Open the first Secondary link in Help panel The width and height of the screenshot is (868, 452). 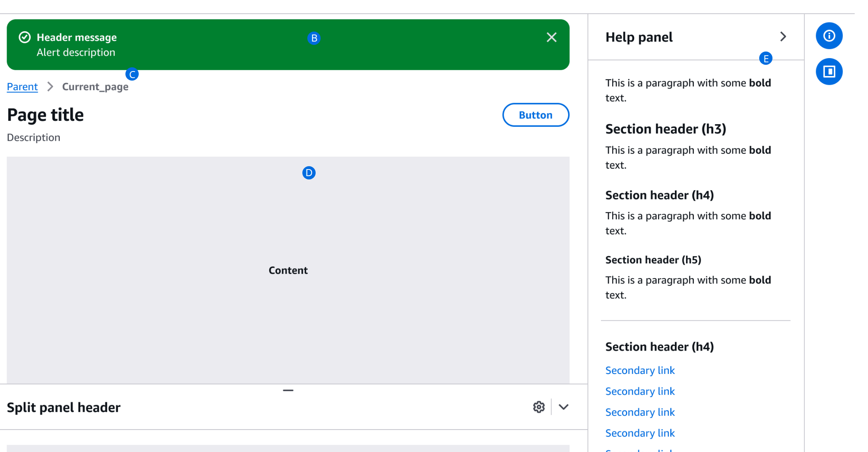coord(640,370)
